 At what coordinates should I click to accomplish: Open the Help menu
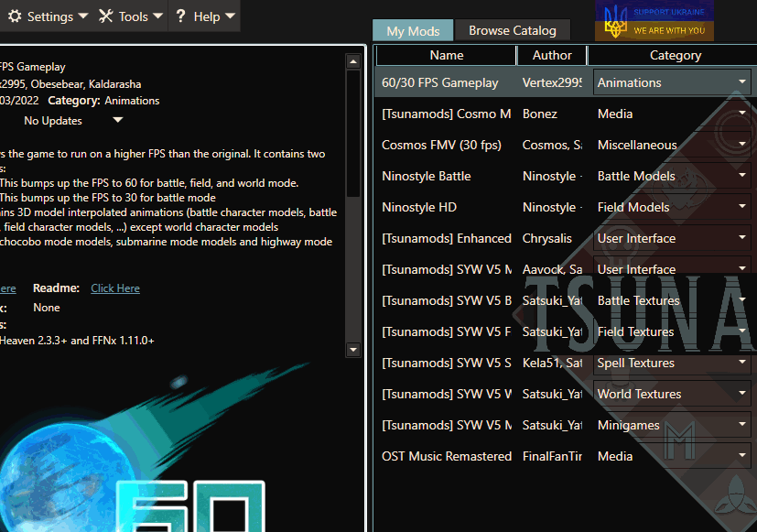pos(205,16)
